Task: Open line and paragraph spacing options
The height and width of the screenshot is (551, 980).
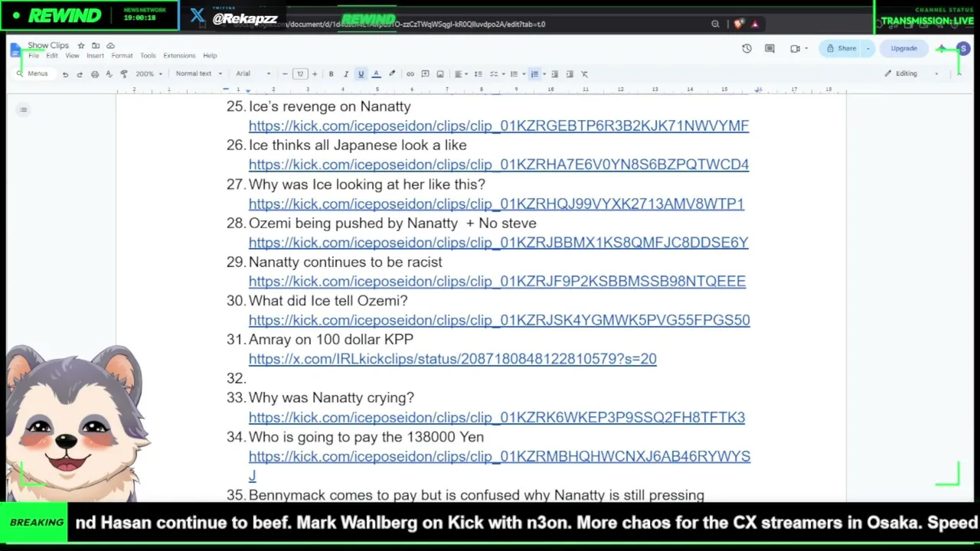Action: (x=479, y=74)
